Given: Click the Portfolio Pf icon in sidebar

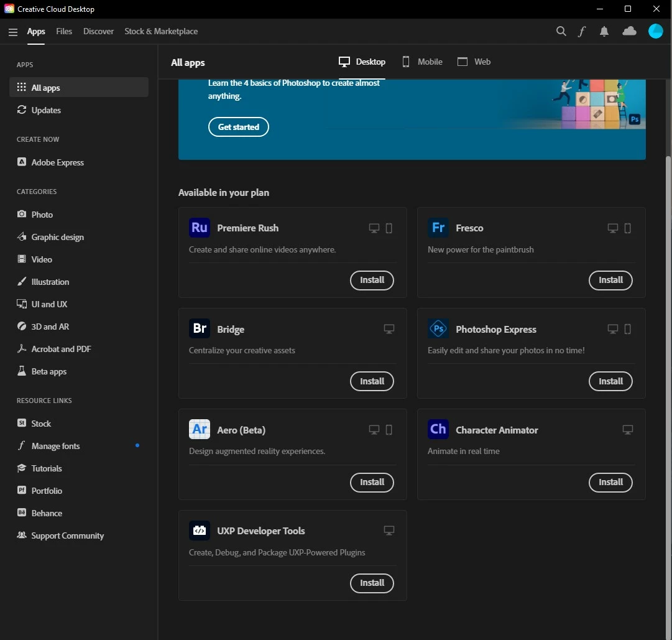Looking at the screenshot, I should 21,490.
